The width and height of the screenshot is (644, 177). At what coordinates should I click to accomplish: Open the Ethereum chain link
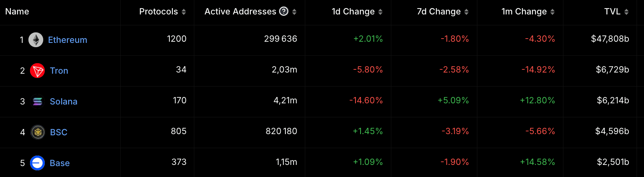[x=67, y=40]
